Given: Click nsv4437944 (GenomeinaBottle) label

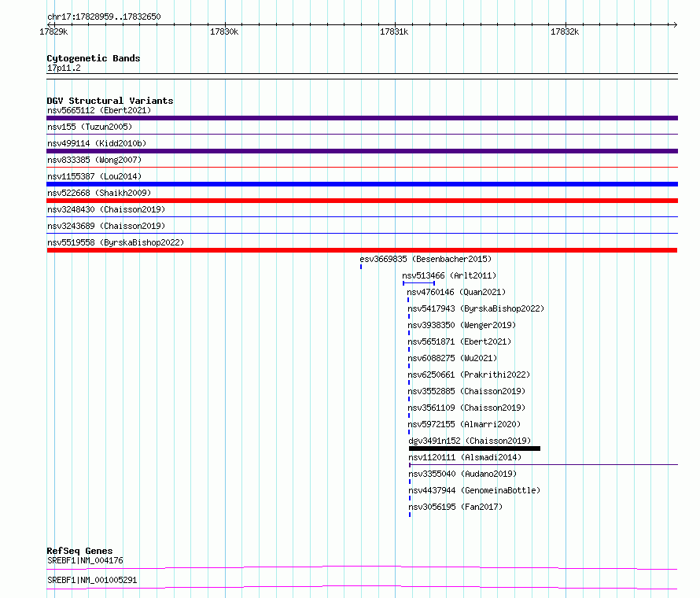Looking at the screenshot, I should [x=474, y=490].
